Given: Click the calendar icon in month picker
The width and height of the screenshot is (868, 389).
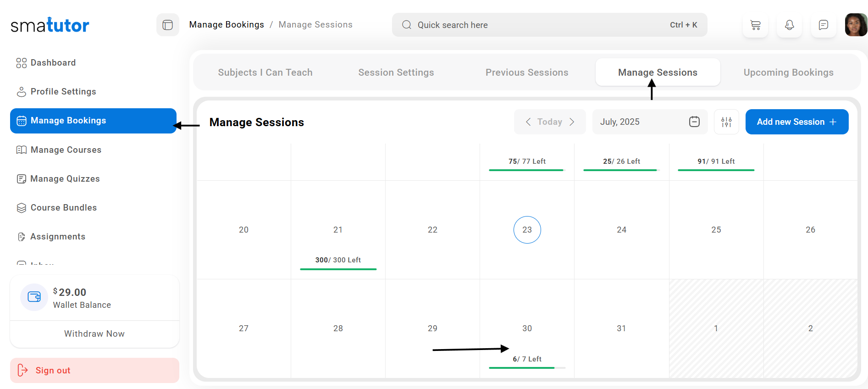Looking at the screenshot, I should [x=694, y=122].
